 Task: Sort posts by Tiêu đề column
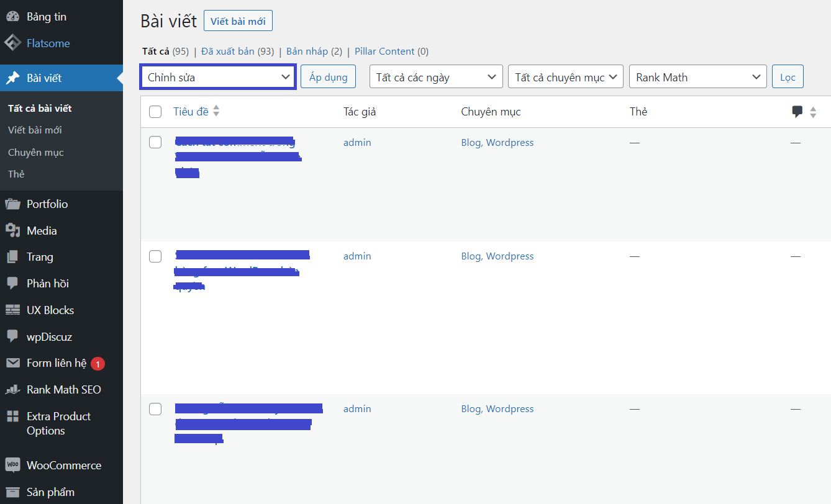pyautogui.click(x=191, y=112)
